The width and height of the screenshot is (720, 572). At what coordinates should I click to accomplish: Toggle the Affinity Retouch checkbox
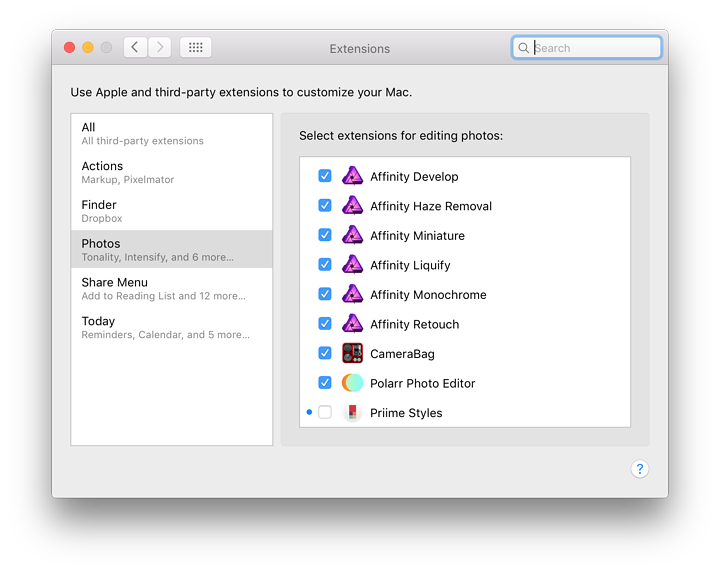point(325,324)
